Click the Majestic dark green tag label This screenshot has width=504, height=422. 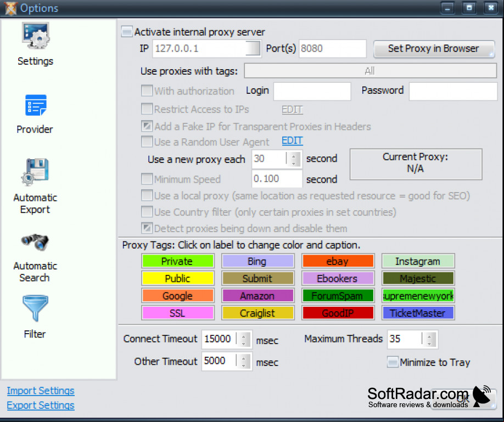(x=418, y=278)
